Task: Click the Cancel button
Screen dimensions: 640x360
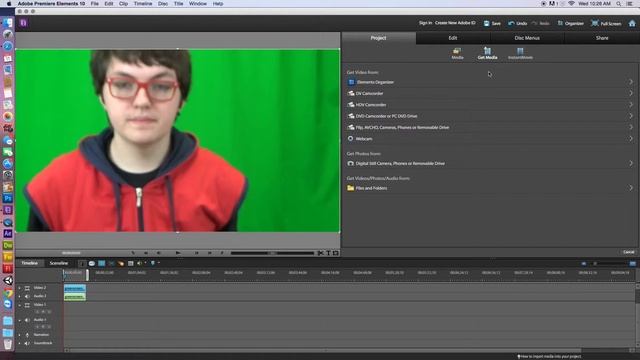Action: 629,252
